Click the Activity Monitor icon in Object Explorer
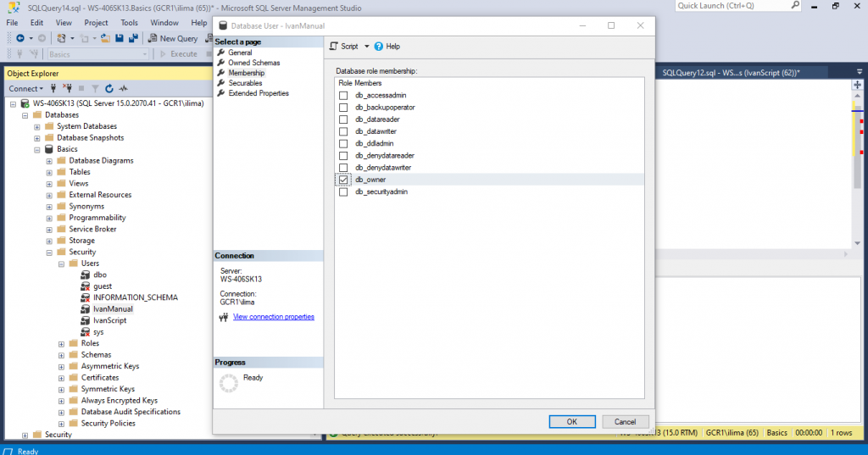 (x=124, y=89)
